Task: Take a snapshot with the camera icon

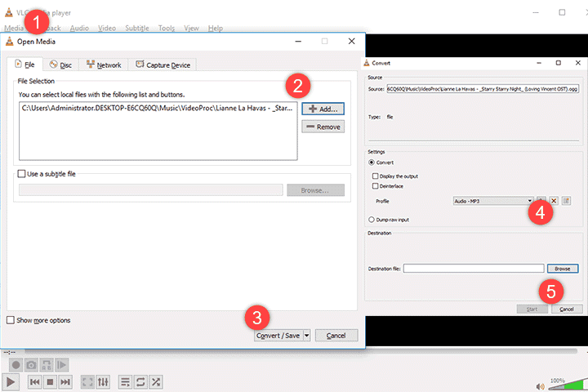Action: coord(31,364)
